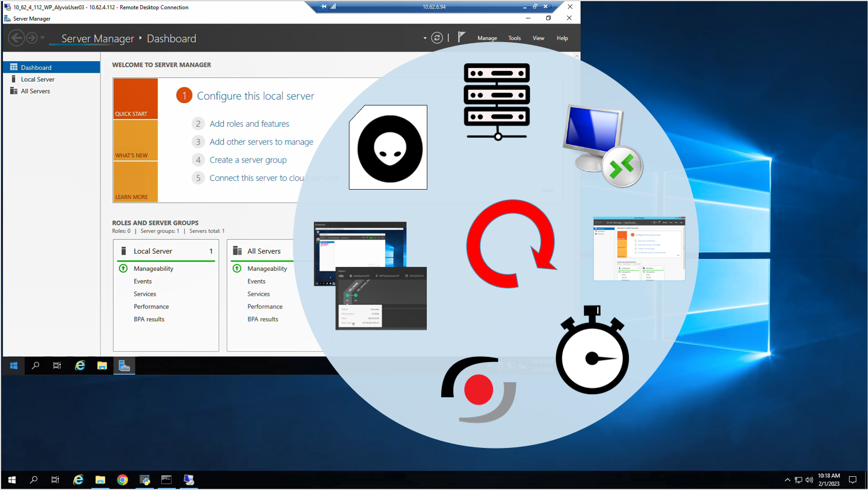Screen dimensions: 868x490
Task: Click Search icon on the remote taskbar
Action: point(35,365)
